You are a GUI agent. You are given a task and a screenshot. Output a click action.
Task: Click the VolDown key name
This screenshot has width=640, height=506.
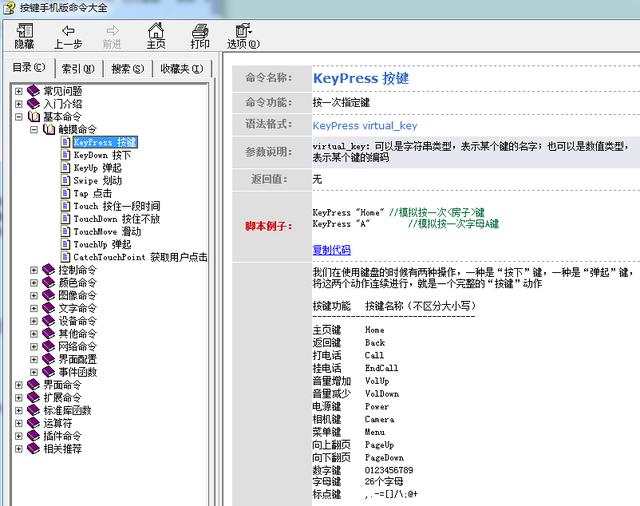[x=382, y=393]
